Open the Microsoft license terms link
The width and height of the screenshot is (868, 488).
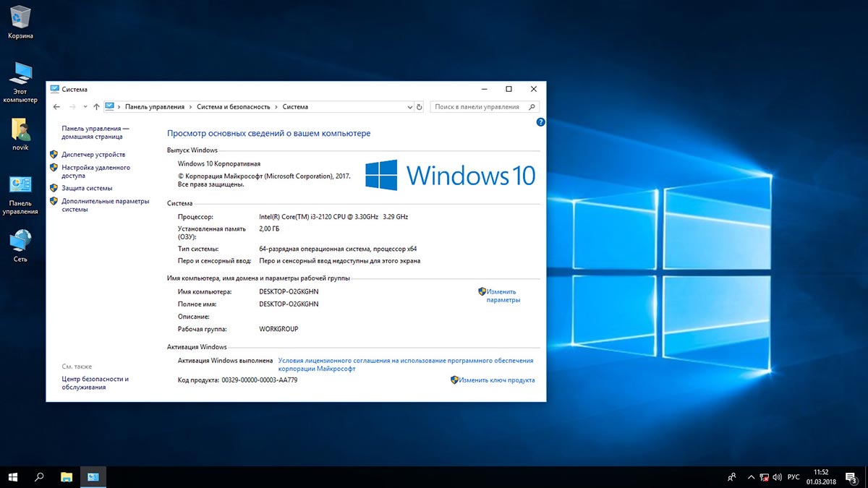(x=405, y=364)
